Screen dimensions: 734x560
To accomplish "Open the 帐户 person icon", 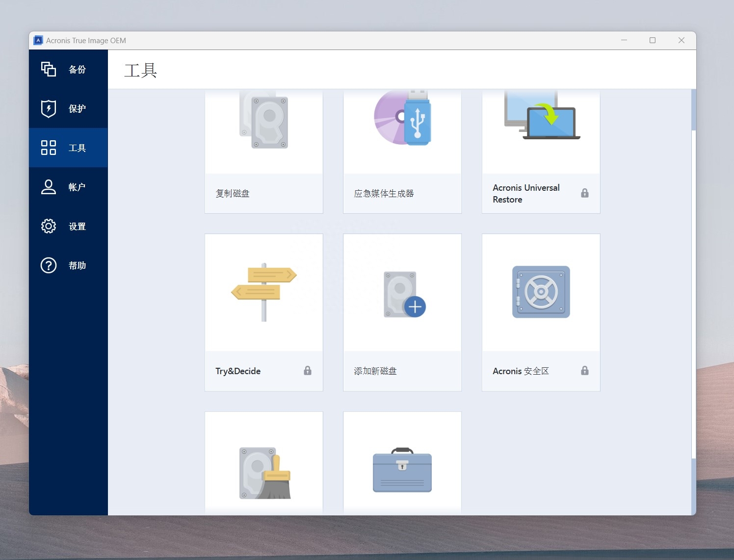I will click(x=48, y=187).
